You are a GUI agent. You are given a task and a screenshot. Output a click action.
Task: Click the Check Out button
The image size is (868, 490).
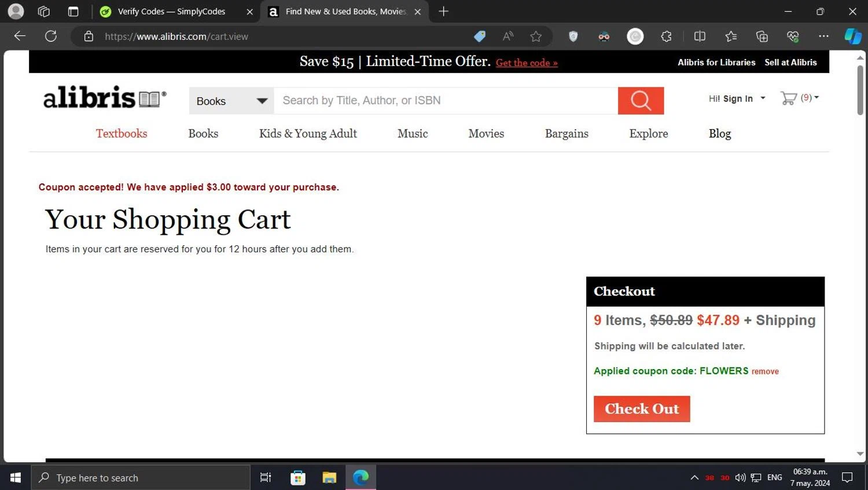coord(642,409)
